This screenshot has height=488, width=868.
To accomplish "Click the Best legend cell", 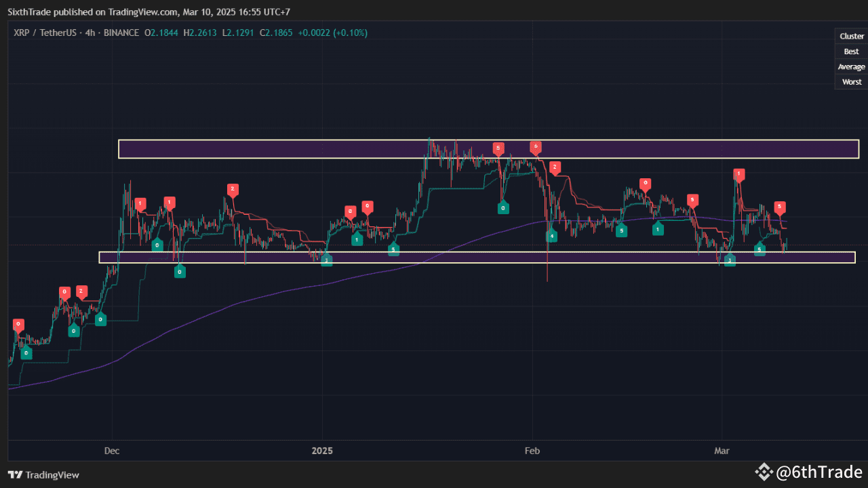I will click(x=852, y=52).
